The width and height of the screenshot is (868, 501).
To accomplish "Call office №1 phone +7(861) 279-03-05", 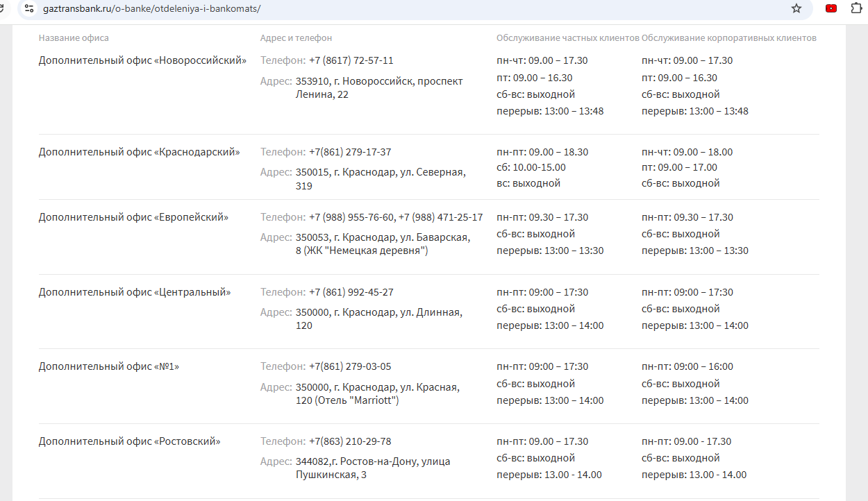I will [350, 366].
